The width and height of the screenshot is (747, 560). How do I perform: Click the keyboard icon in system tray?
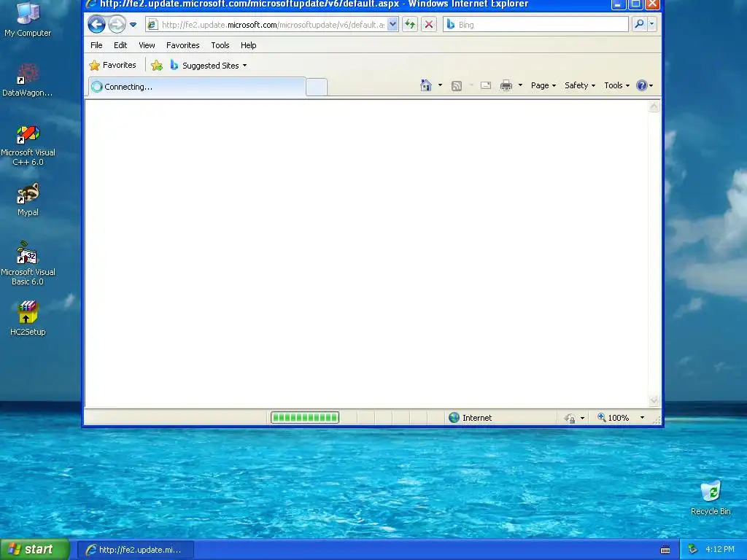click(665, 550)
